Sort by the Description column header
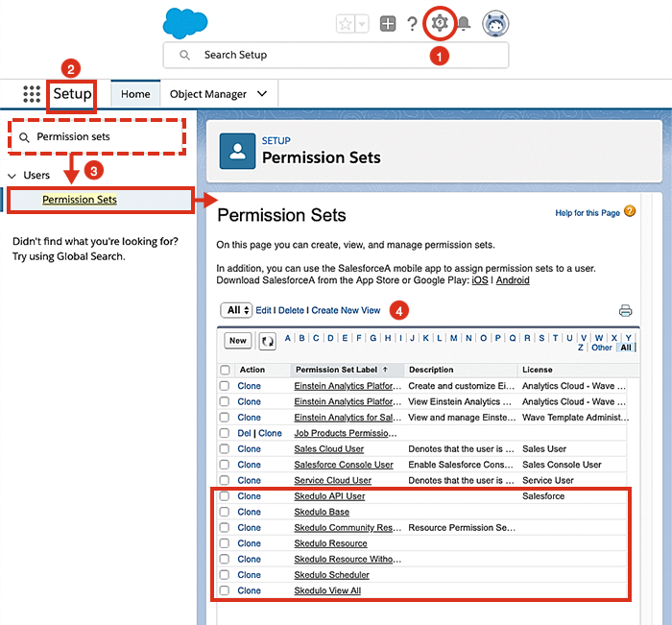This screenshot has height=625, width=672. 431,370
